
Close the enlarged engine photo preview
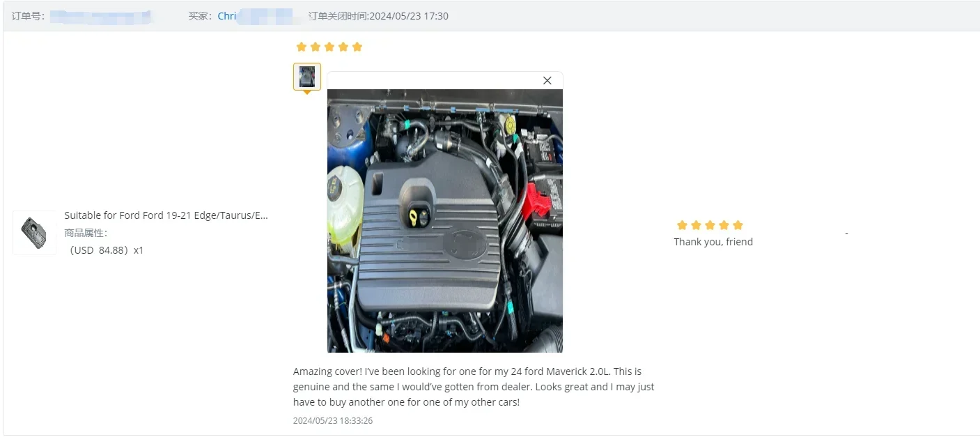pos(547,81)
